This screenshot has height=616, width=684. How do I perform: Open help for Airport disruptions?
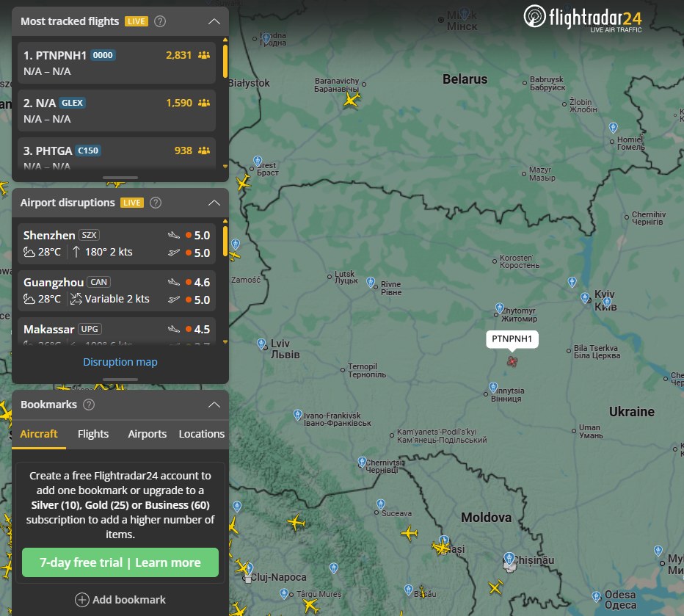156,203
